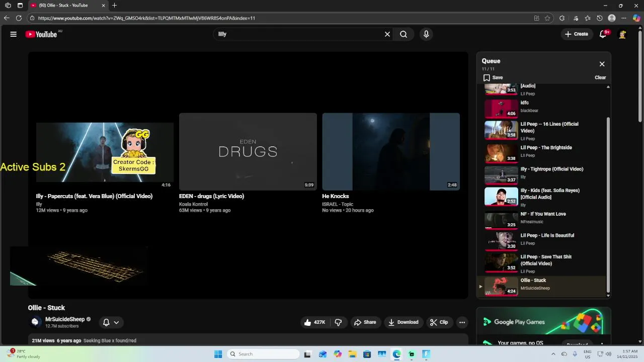644x362 pixels.
Task: Open the weather widget on taskbar
Action: (23, 354)
